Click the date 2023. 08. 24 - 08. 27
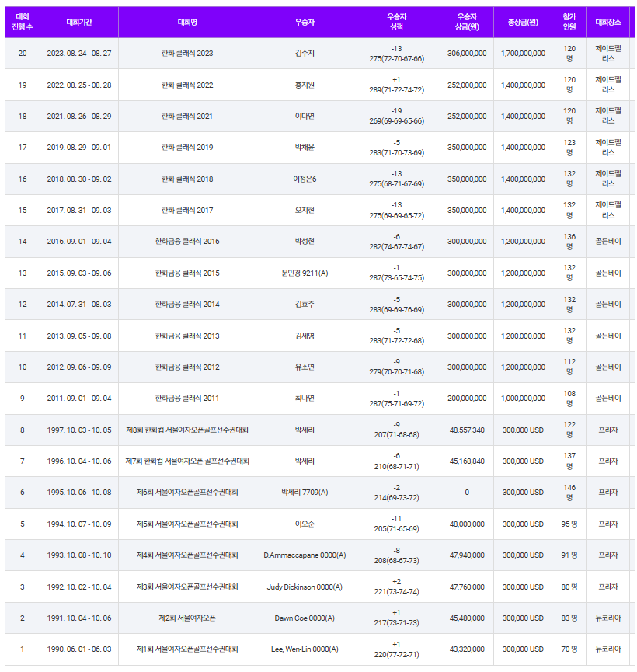637x672 pixels. pos(79,54)
